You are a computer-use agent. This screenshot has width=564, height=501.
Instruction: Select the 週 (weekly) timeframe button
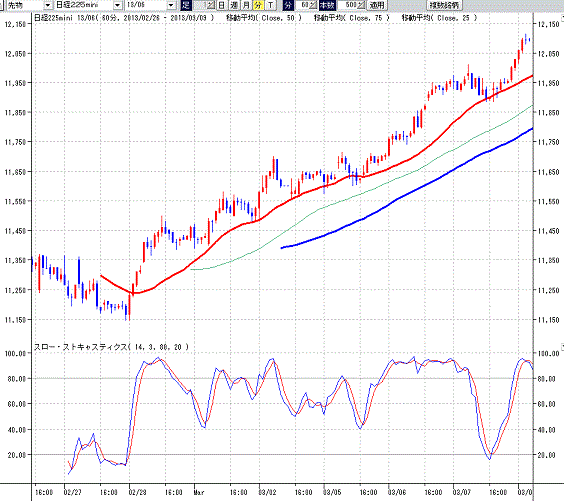pos(234,5)
